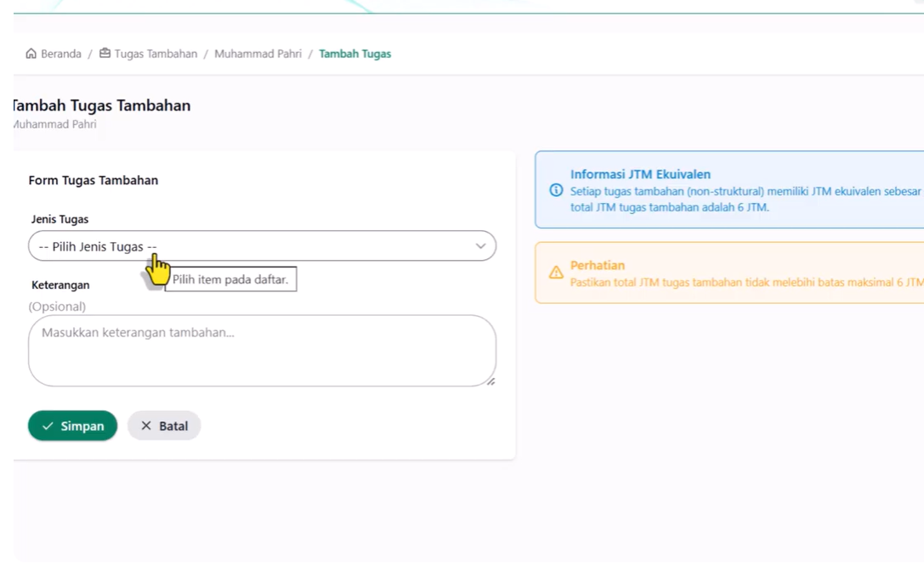This screenshot has width=924, height=575.
Task: Open the Muhammad Pahri breadcrumb link
Action: pos(262,53)
